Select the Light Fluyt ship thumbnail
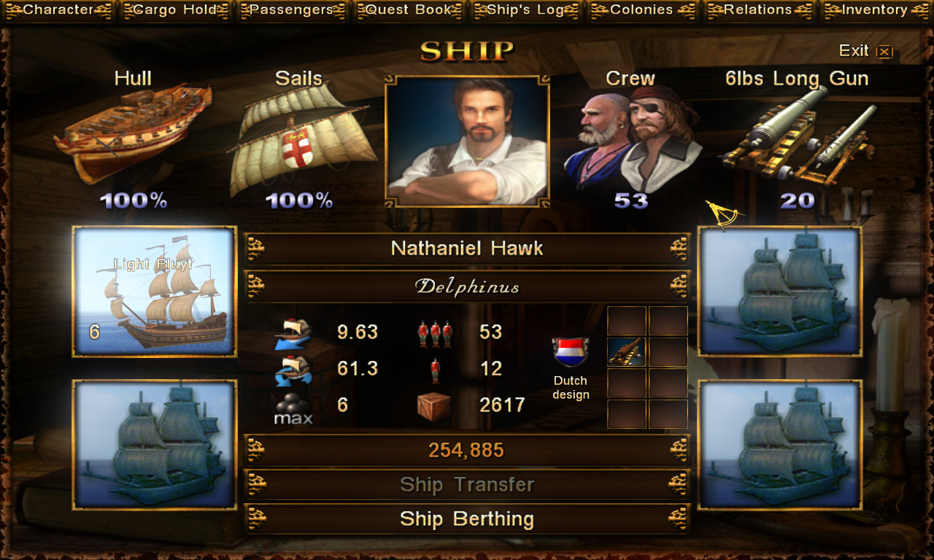Viewport: 934px width, 560px height. tap(155, 292)
